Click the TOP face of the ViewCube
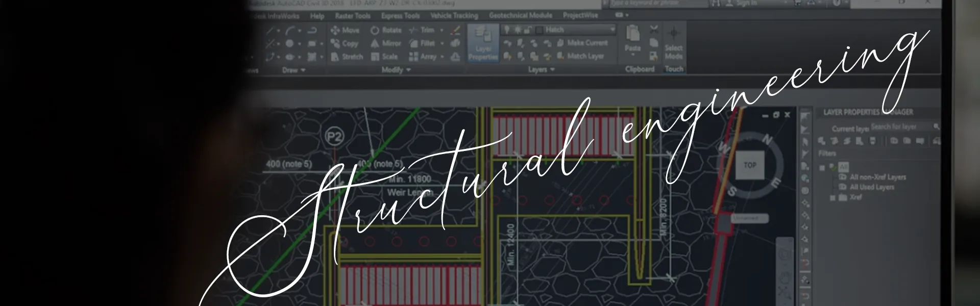 (750, 165)
